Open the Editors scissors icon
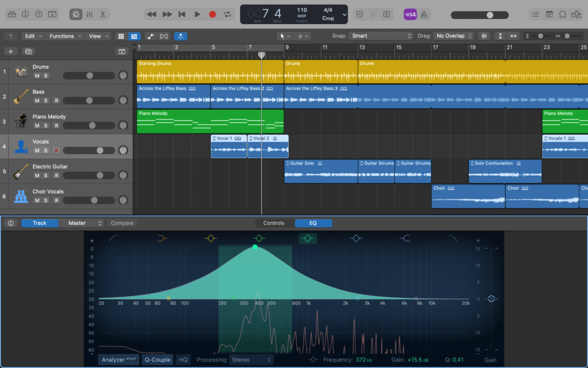 point(103,14)
